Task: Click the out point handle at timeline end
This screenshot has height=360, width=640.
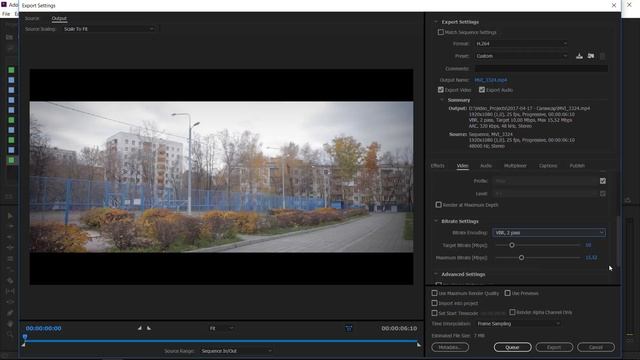Action: click(419, 345)
